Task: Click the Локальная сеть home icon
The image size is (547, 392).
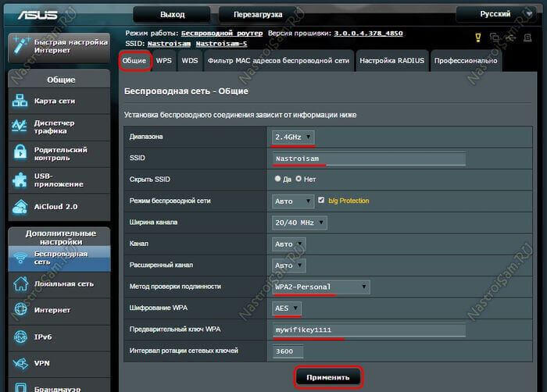Action: pos(20,284)
